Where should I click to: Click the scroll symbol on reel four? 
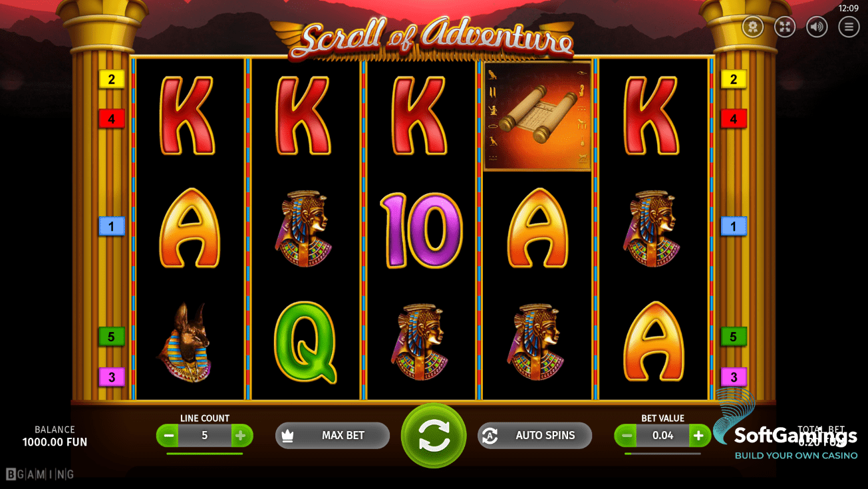(x=537, y=116)
